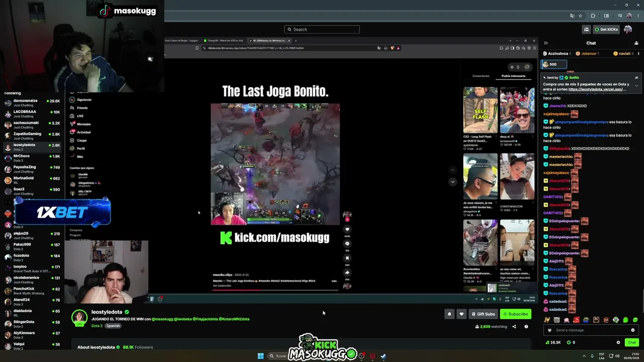Select Aczinohvca in the chat leaderboard
This screenshot has width=644, height=362.
coord(557,53)
